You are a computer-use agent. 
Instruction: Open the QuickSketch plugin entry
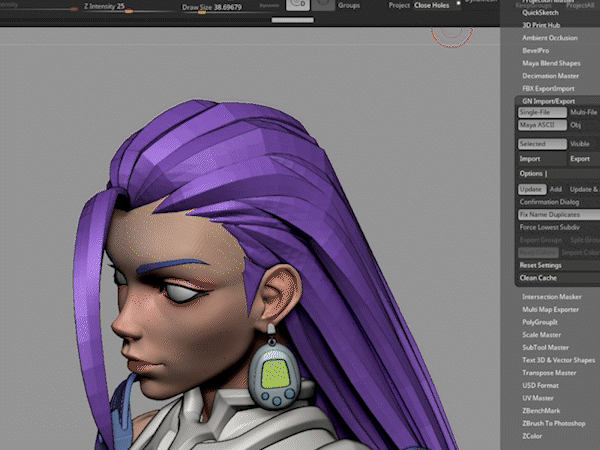[x=540, y=13]
